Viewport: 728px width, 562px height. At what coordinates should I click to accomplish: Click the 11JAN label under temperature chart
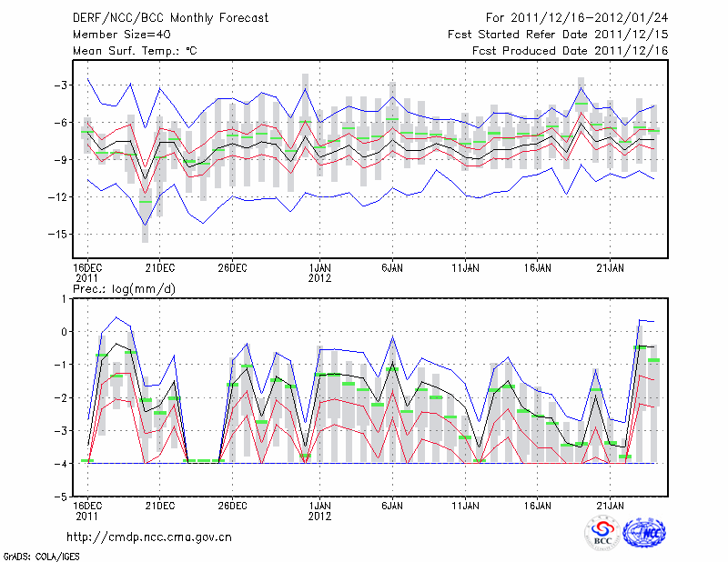coord(465,268)
